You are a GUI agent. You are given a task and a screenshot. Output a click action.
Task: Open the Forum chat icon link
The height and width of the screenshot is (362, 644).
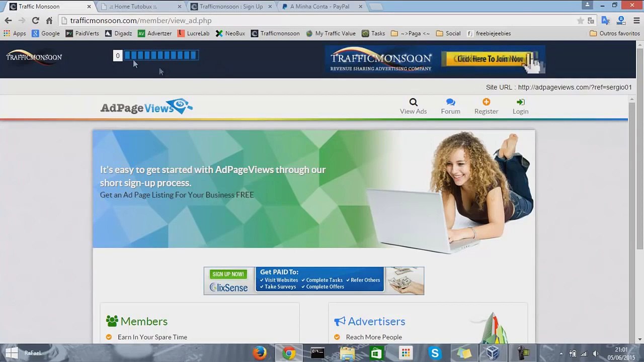[x=450, y=106]
